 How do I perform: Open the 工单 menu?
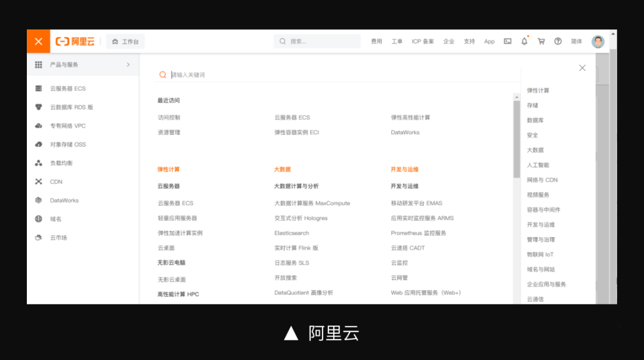pyautogui.click(x=397, y=42)
